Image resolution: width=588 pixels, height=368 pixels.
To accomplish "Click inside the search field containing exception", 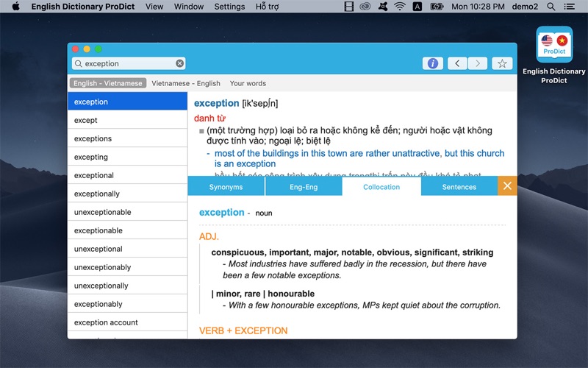I will (x=129, y=63).
